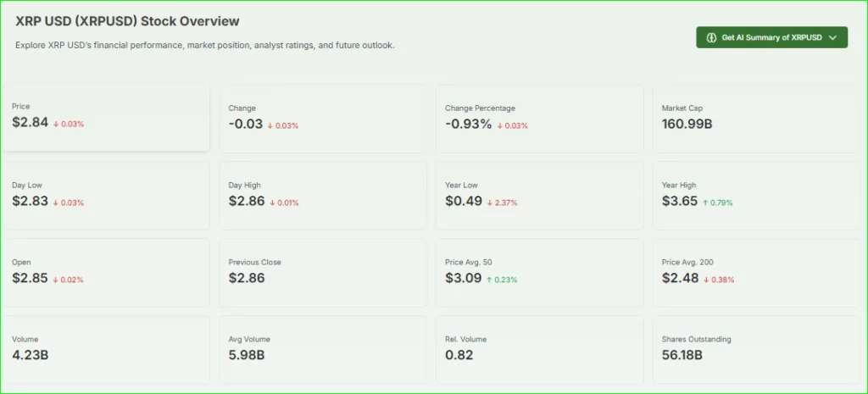
Task: Click the Change Percentage -0.93% value
Action: (x=468, y=125)
